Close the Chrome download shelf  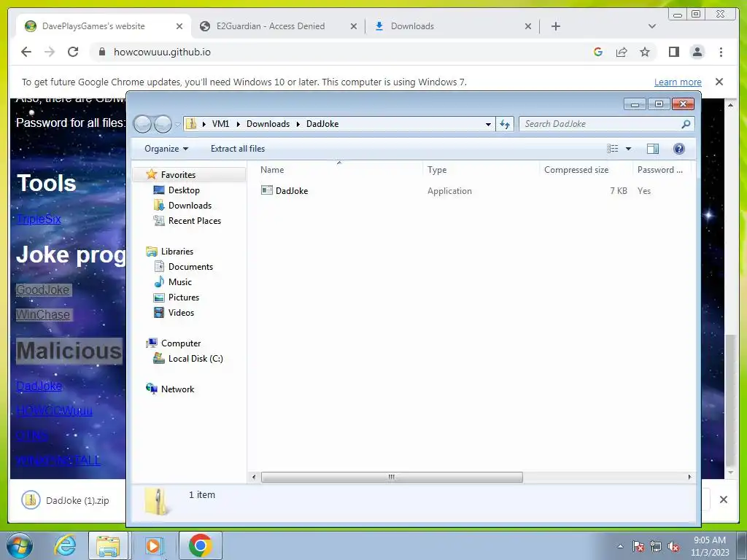coord(723,499)
